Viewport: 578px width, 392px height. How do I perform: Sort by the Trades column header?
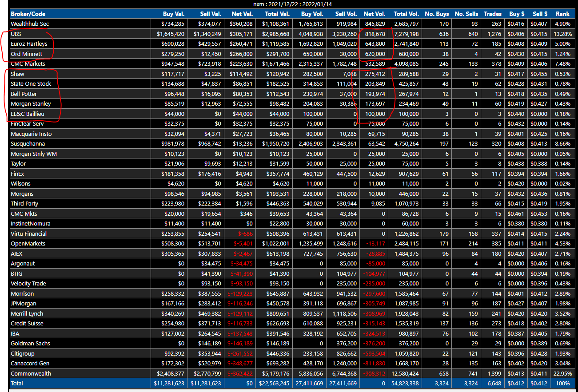click(x=493, y=14)
